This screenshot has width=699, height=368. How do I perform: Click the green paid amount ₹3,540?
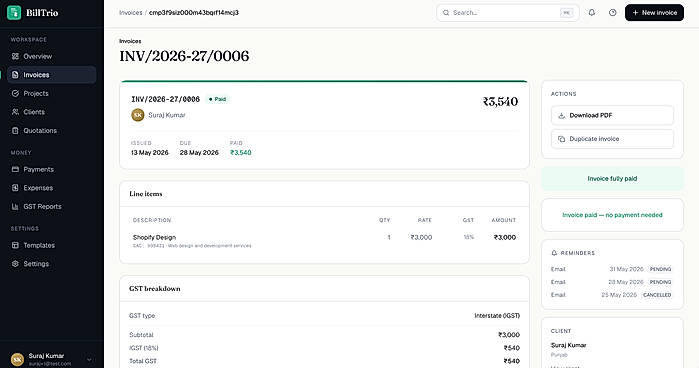pos(241,153)
